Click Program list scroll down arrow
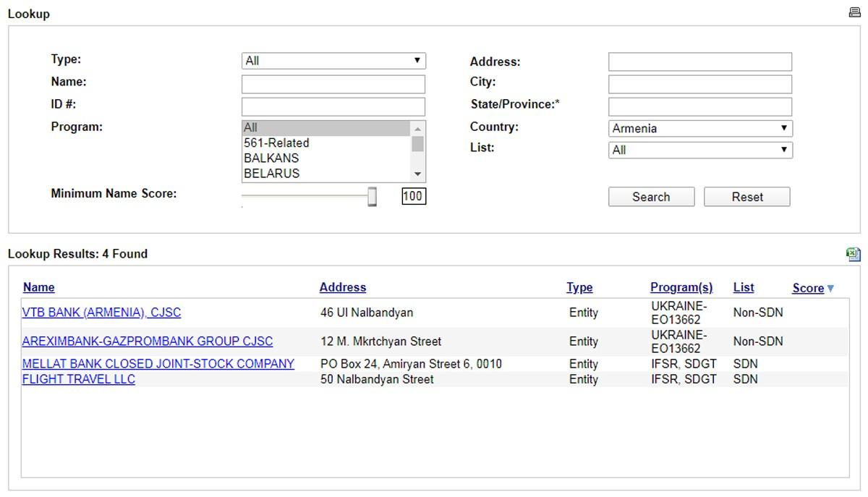Image resolution: width=868 pixels, height=497 pixels. click(417, 175)
